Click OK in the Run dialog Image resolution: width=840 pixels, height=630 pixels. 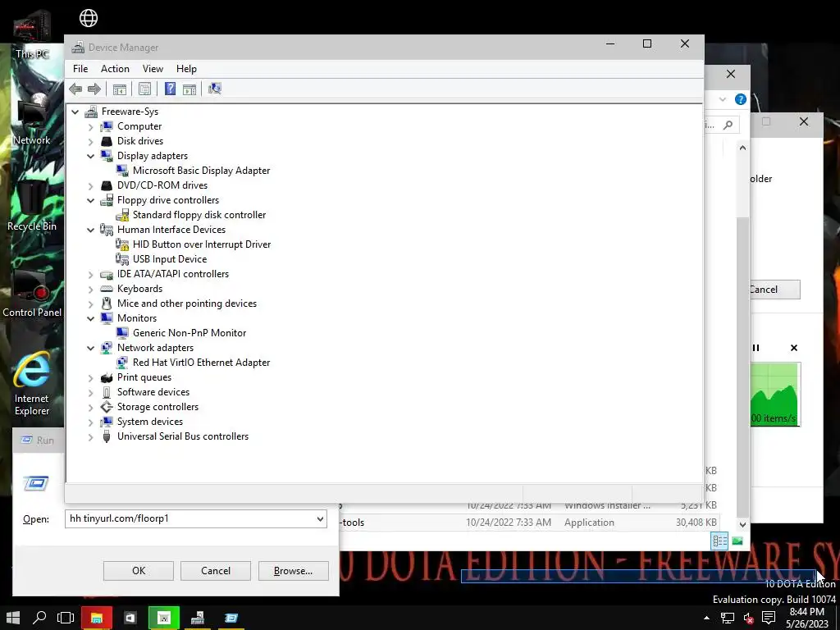click(x=138, y=571)
